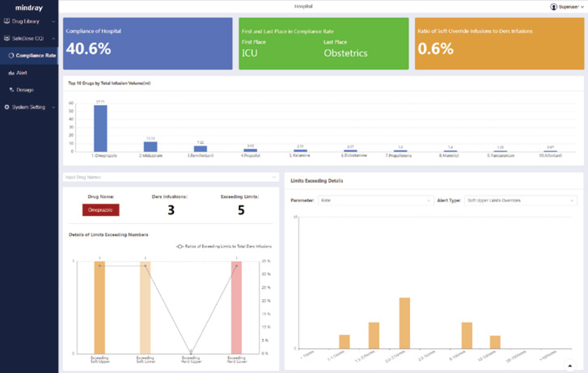This screenshot has width=588, height=373.
Task: Click the red Omeprazole drug button
Action: tap(100, 210)
